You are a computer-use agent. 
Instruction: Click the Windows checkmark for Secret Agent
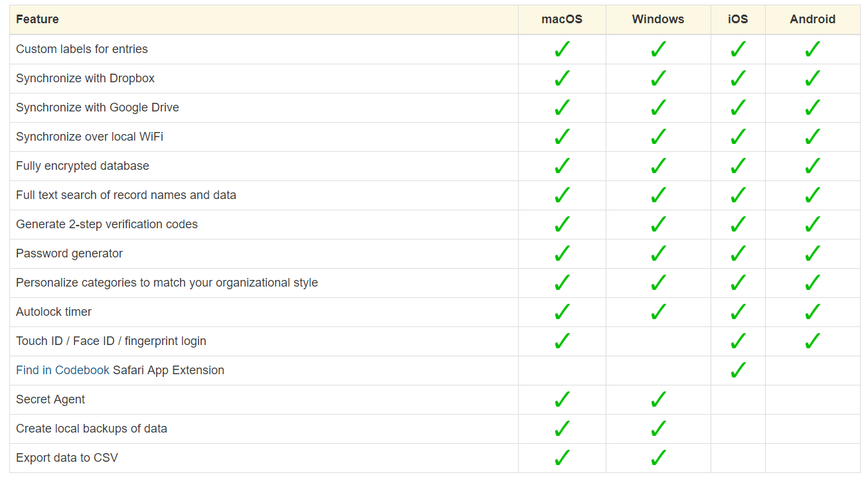tap(658, 399)
